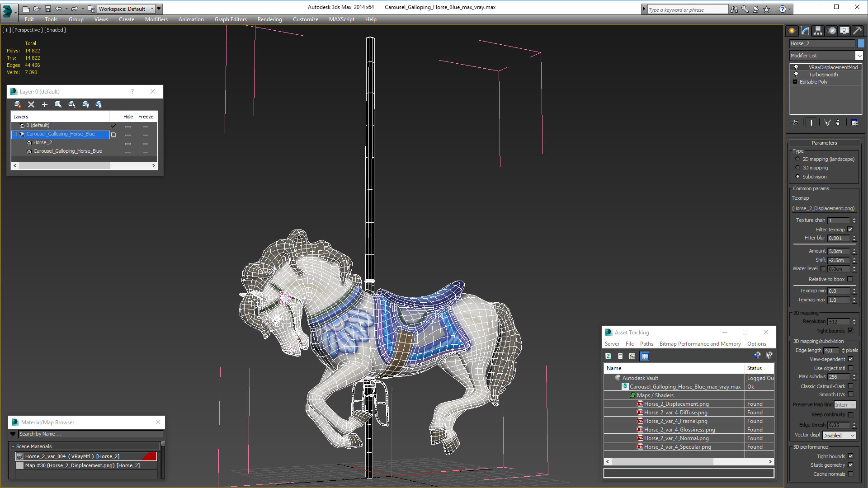This screenshot has width=868, height=488.
Task: Expand the Editable Poly plus sign
Action: click(x=795, y=82)
